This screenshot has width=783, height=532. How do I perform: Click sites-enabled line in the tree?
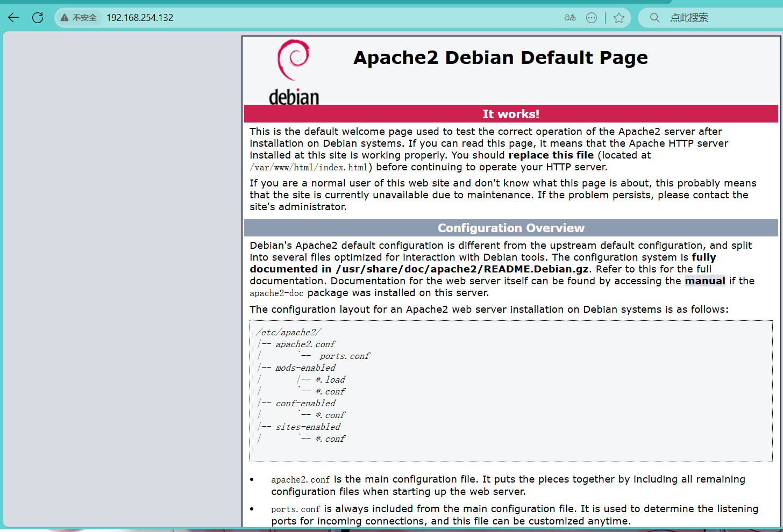(x=308, y=427)
